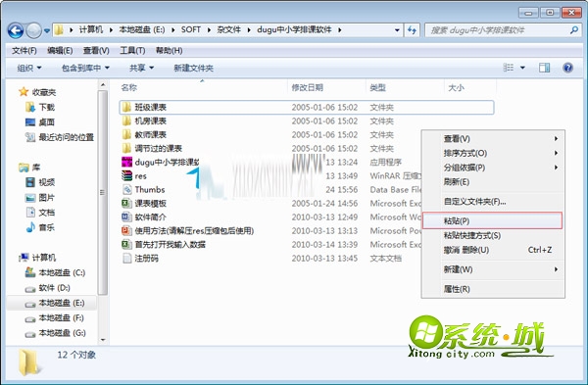Open 桌面 in the navigation pane
Screen dimensions: 588x385
pos(40,122)
